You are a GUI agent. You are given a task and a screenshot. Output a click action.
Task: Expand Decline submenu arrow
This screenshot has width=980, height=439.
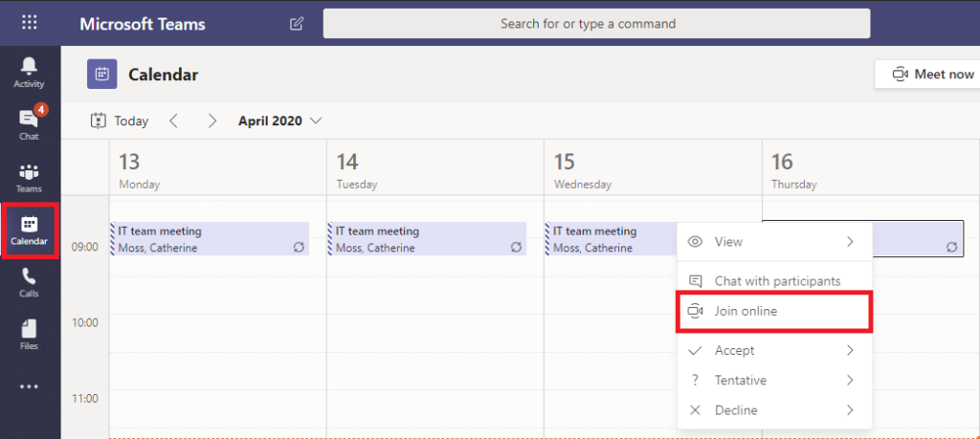click(850, 410)
